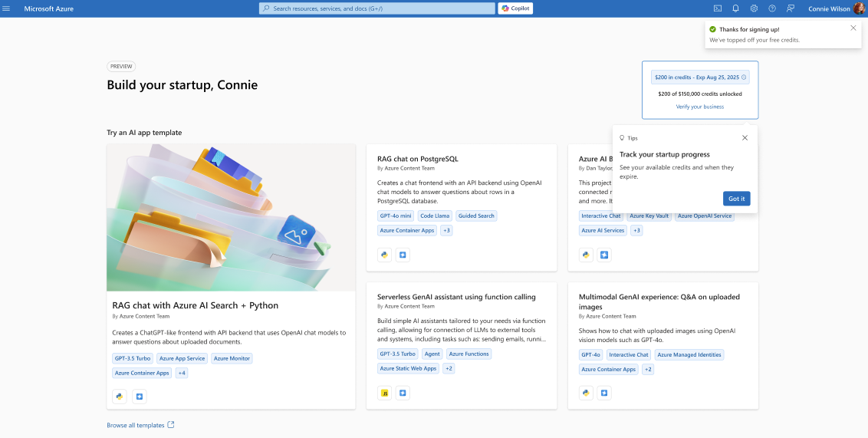868x438 pixels.
Task: Select the Azure App Service tag
Action: pyautogui.click(x=182, y=358)
